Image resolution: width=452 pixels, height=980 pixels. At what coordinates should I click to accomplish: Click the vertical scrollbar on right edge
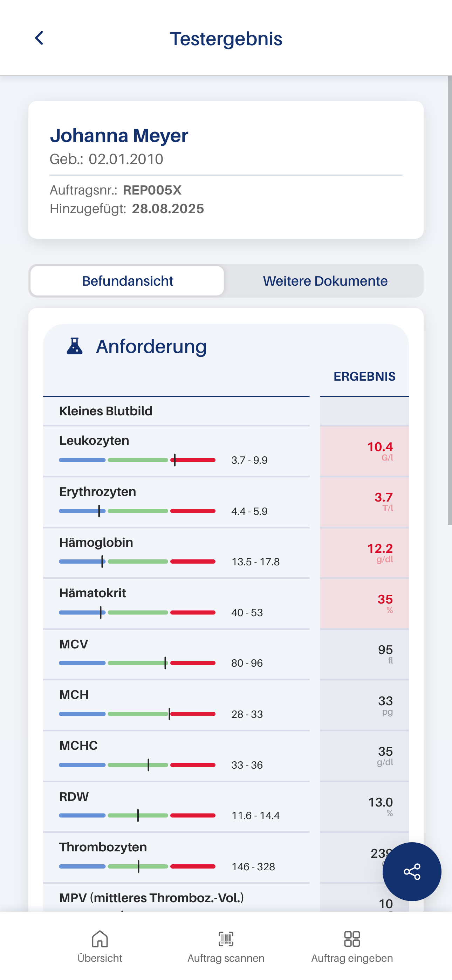449,300
